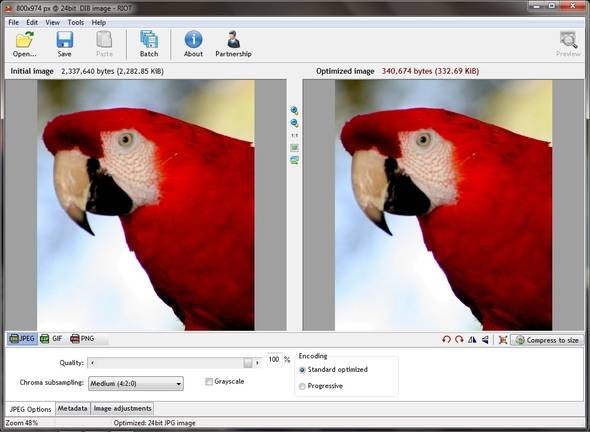Flip image horizontally

472,340
